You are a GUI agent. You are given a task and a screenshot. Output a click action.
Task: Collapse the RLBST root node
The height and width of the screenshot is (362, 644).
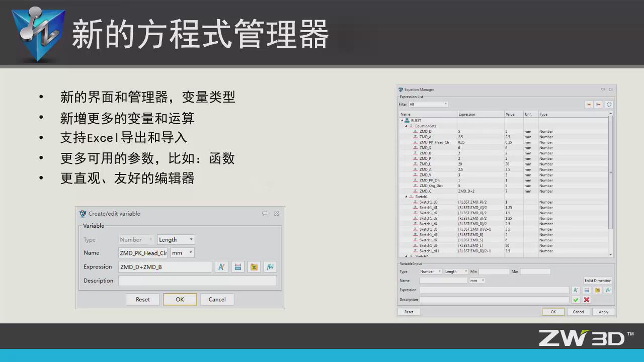tap(402, 121)
